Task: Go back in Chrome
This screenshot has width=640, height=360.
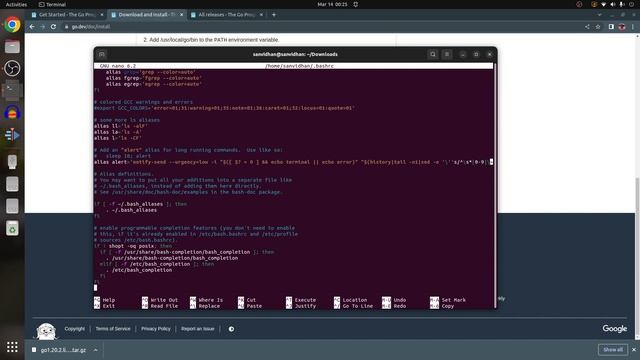Action: click(x=32, y=27)
